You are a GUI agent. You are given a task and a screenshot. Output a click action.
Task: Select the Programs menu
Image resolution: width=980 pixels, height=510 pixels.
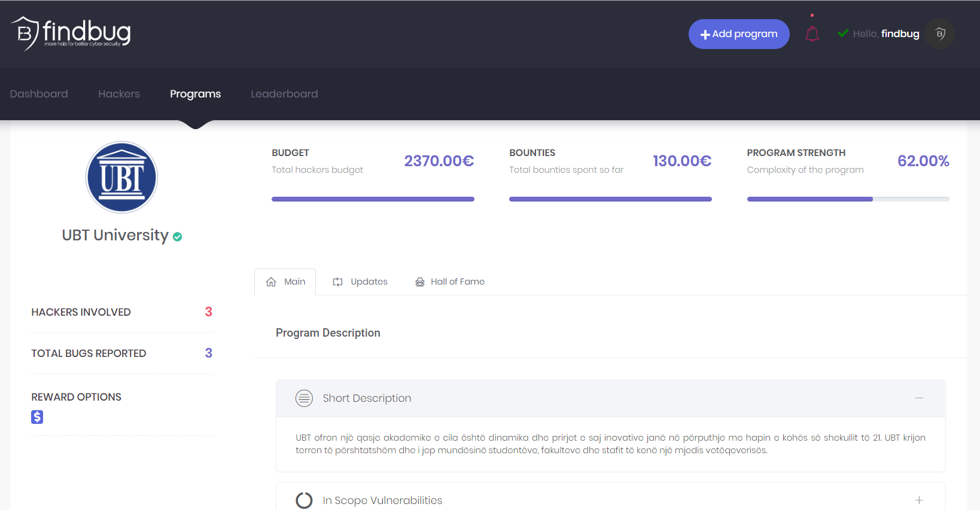(195, 94)
